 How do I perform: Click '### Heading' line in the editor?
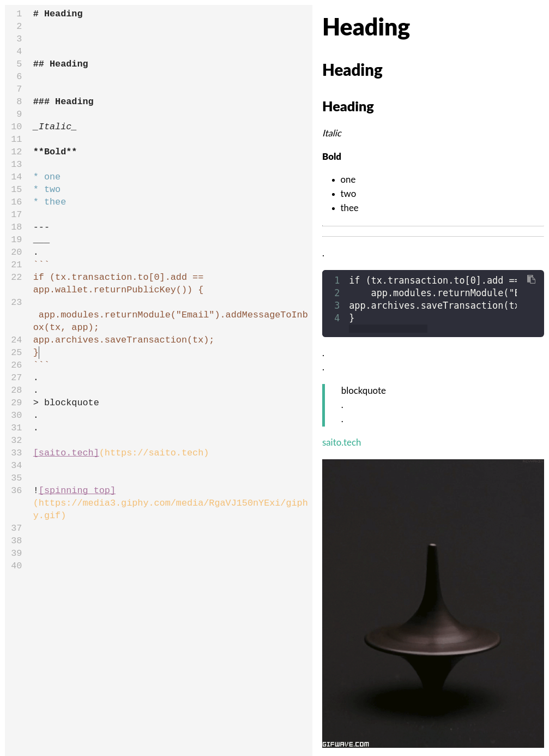point(63,101)
